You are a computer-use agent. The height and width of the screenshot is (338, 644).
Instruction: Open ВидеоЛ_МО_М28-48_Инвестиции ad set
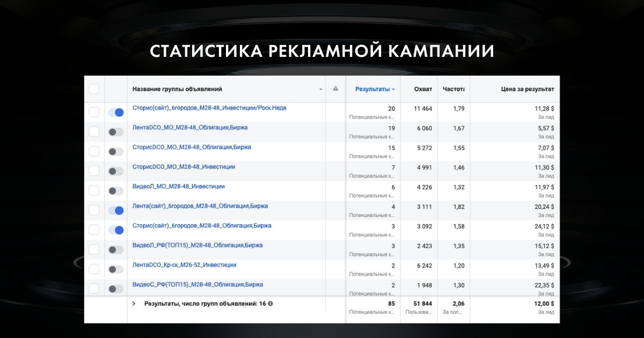click(x=178, y=186)
